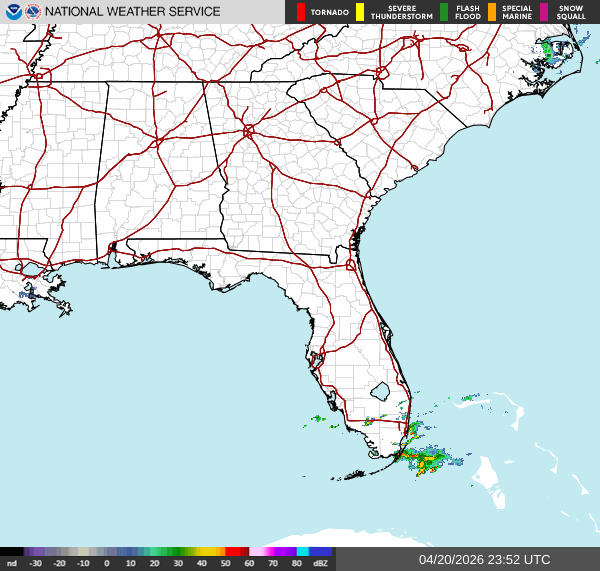This screenshot has height=571, width=600.
Task: Click the yellow Severe Thunderstorm legend swatch
Action: click(360, 12)
